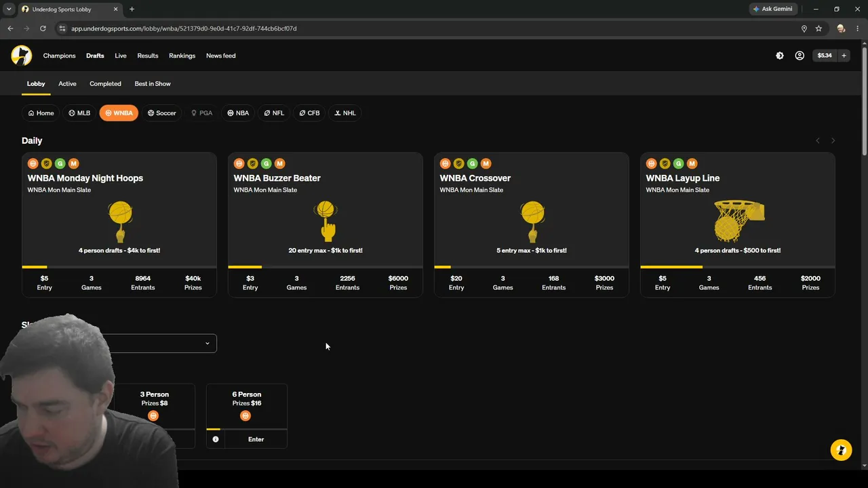Open the WNBA Buzzer Beater contest title
The image size is (868, 488).
click(x=277, y=178)
